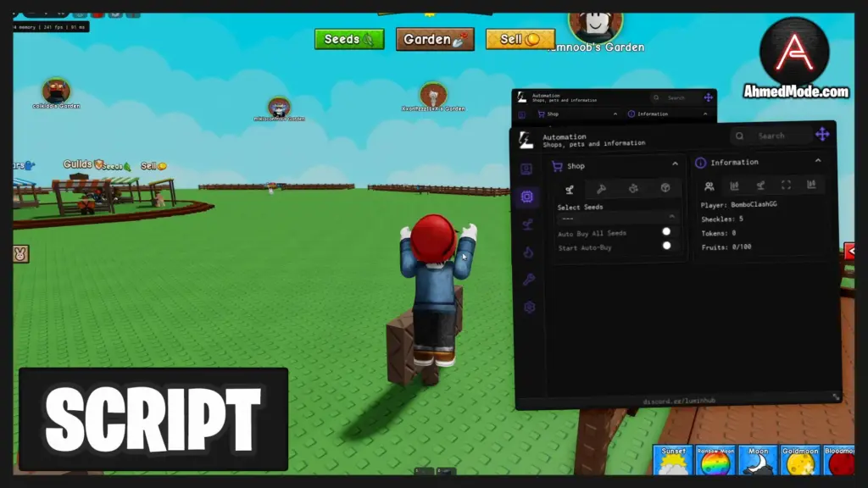
Task: Select the gear wrench tab in Shop
Action: click(x=601, y=189)
